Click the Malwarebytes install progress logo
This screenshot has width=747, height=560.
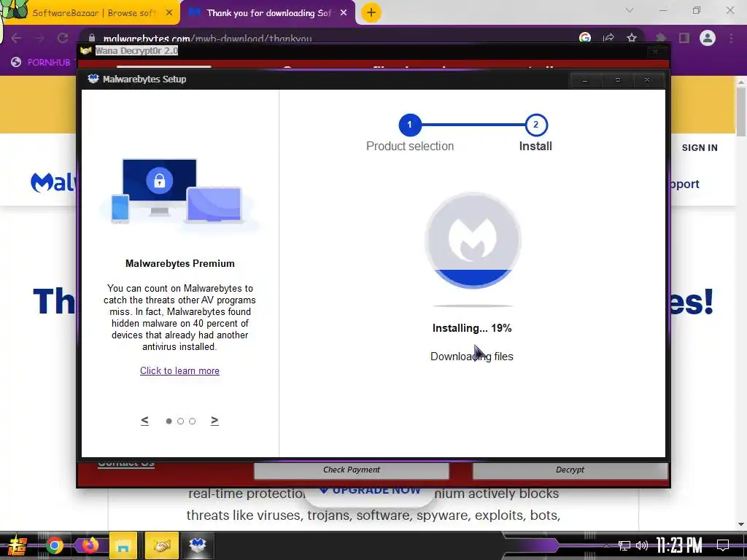pyautogui.click(x=473, y=240)
